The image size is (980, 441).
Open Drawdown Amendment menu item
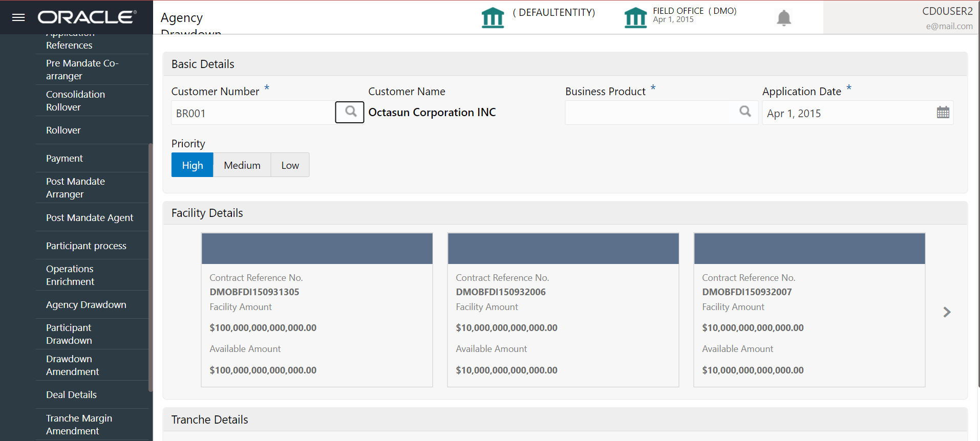[x=92, y=365]
